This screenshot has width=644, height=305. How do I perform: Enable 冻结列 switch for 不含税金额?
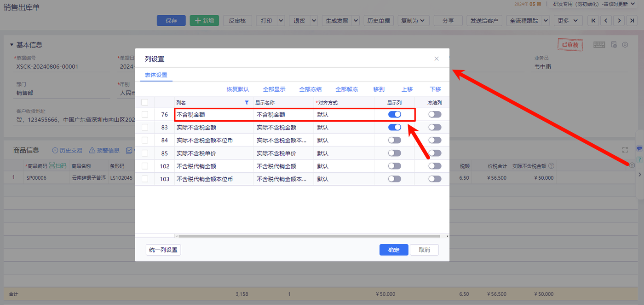(435, 114)
